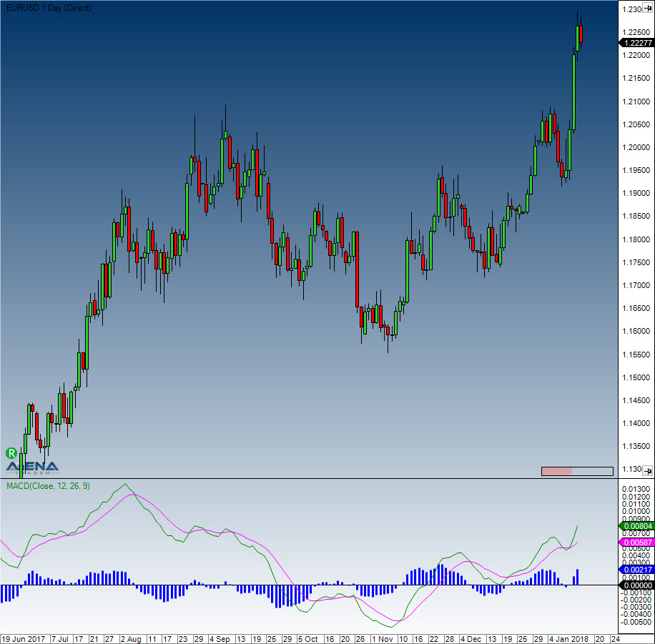The width and height of the screenshot is (655, 644).
Task: Click the 1.15000 level on price axis
Action: 634,377
